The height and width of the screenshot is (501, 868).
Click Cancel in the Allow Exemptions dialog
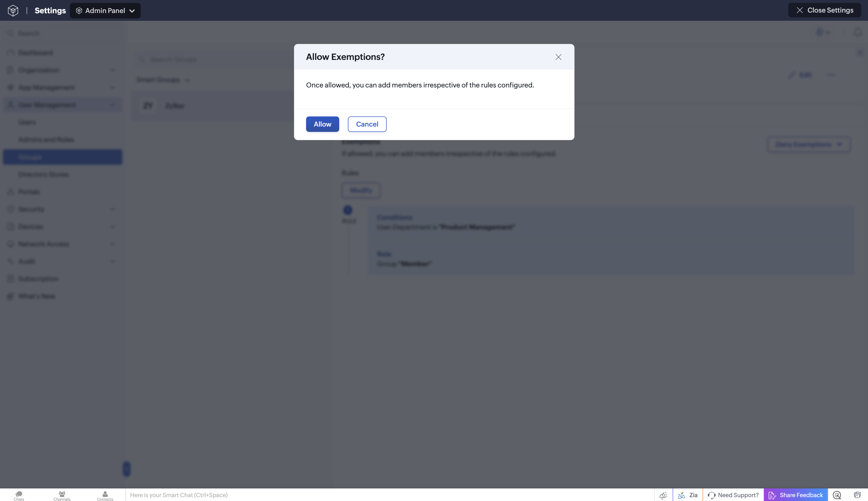pos(367,124)
